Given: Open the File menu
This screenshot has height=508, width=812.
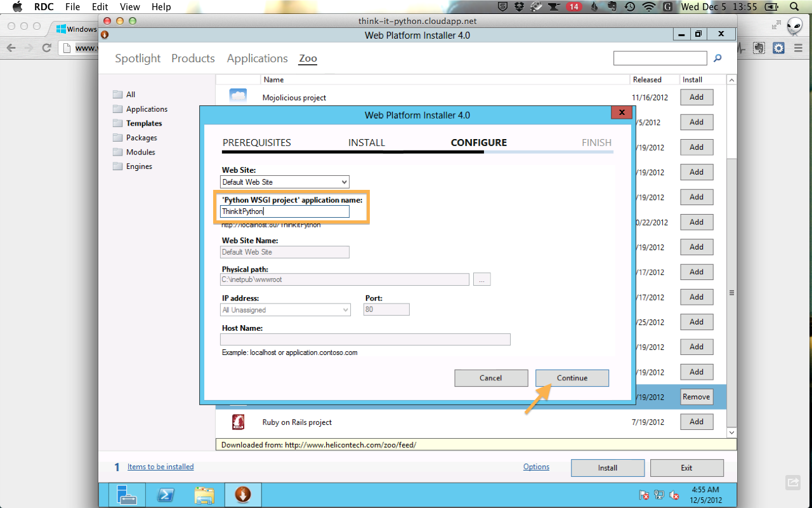Looking at the screenshot, I should [x=72, y=7].
